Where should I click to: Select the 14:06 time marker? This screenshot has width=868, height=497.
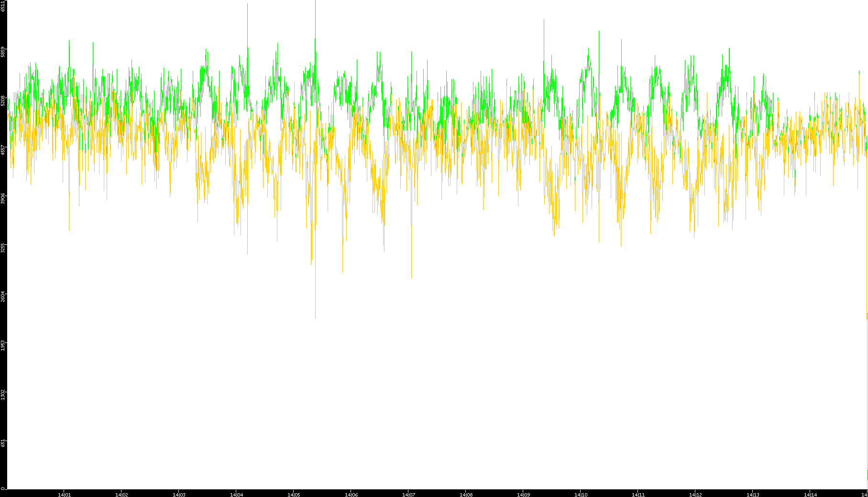point(351,495)
